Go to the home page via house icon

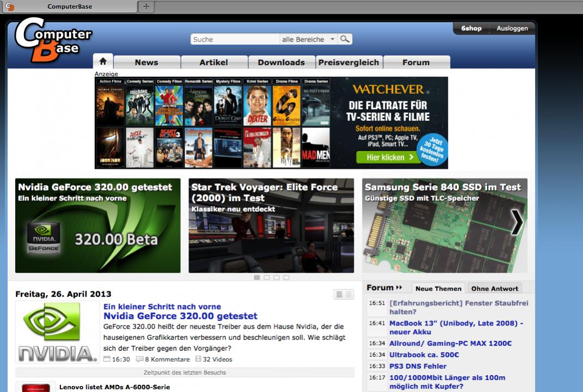click(x=103, y=62)
